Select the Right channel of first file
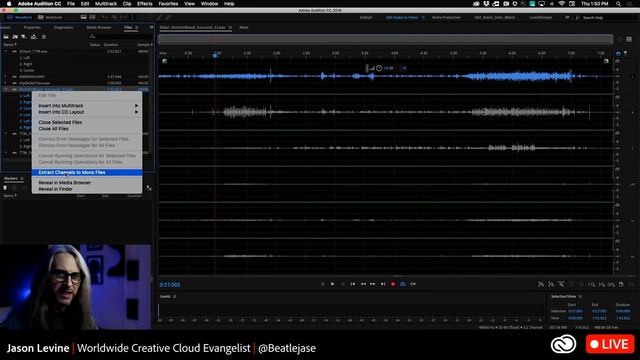 click(x=26, y=64)
